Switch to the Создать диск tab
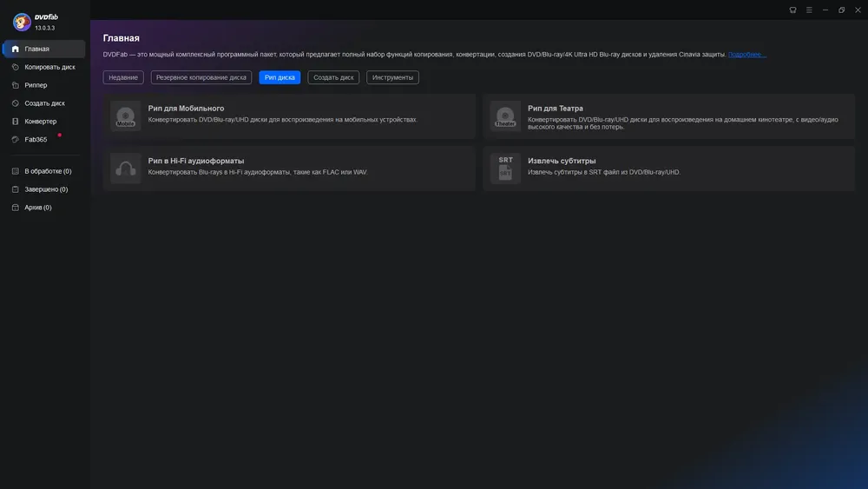The height and width of the screenshot is (489, 868). (333, 77)
